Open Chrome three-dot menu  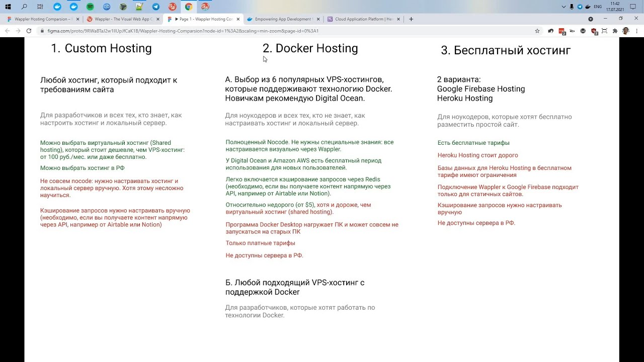[x=636, y=31]
